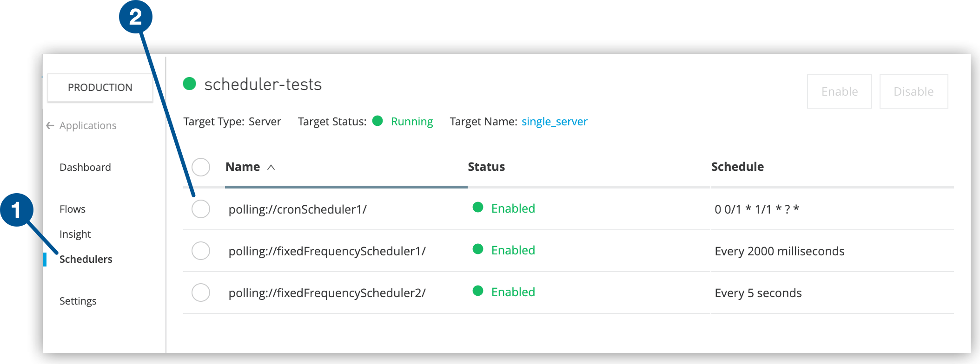Open Dashboard in the sidebar
This screenshot has height=364, width=980.
coord(85,167)
